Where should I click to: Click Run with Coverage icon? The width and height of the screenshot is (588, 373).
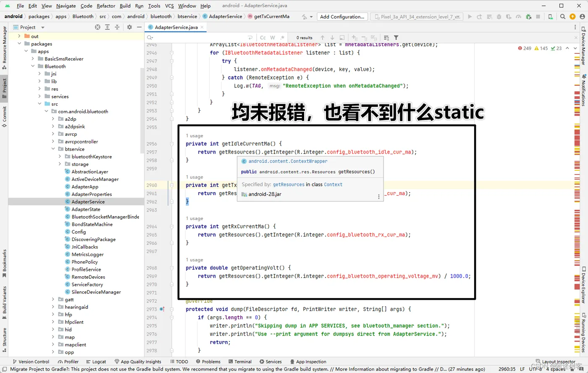click(509, 17)
